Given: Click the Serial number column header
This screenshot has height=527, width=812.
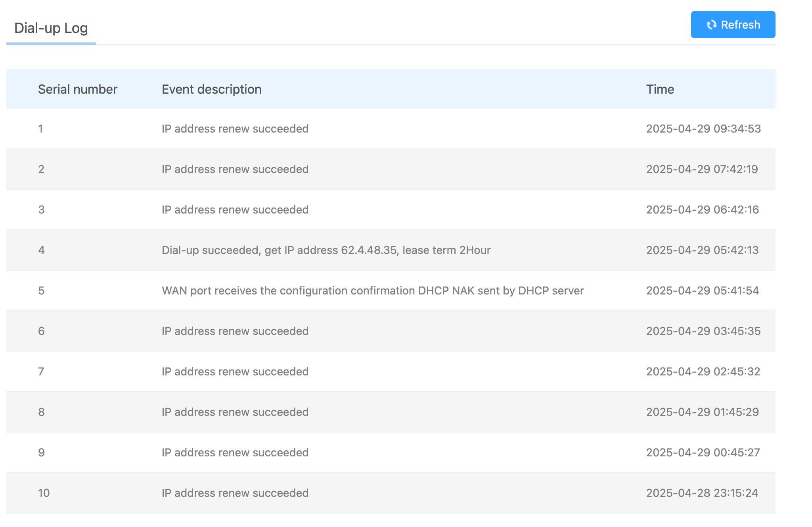Looking at the screenshot, I should [78, 89].
